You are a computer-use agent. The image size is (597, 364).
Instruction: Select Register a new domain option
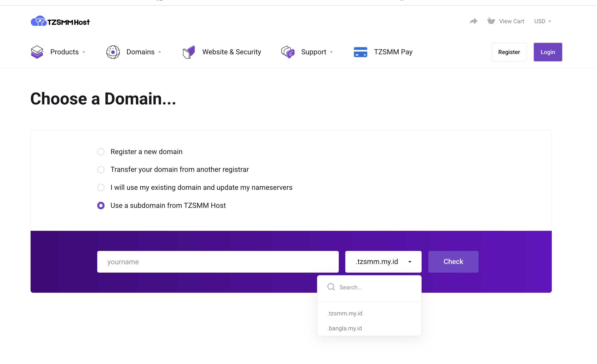tap(101, 151)
